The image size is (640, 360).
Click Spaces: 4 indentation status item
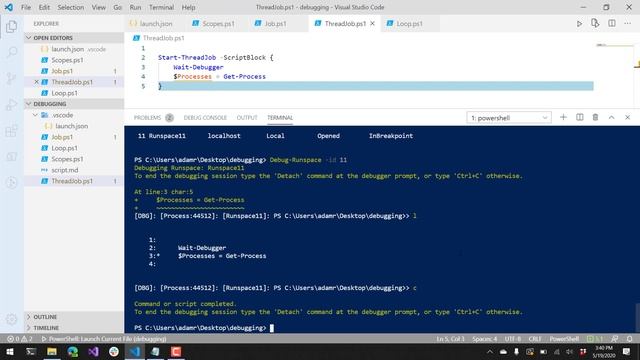tap(484, 339)
